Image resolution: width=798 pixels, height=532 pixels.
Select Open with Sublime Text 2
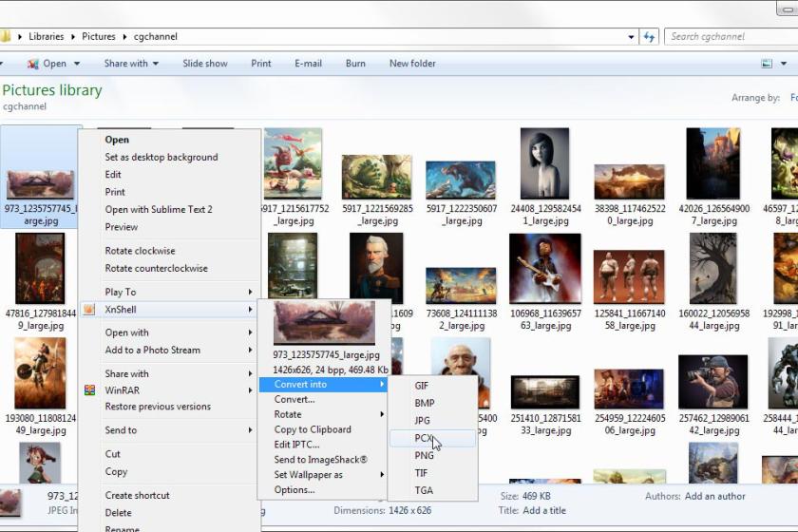point(159,209)
